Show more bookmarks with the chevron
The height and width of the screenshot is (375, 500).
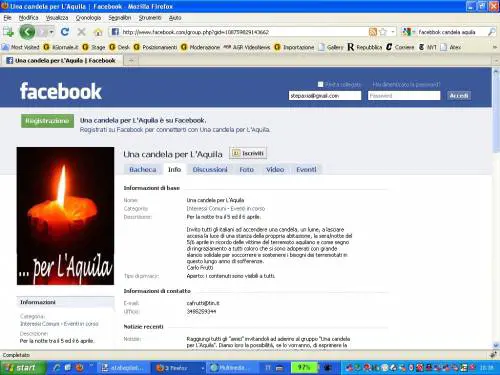pos(494,47)
